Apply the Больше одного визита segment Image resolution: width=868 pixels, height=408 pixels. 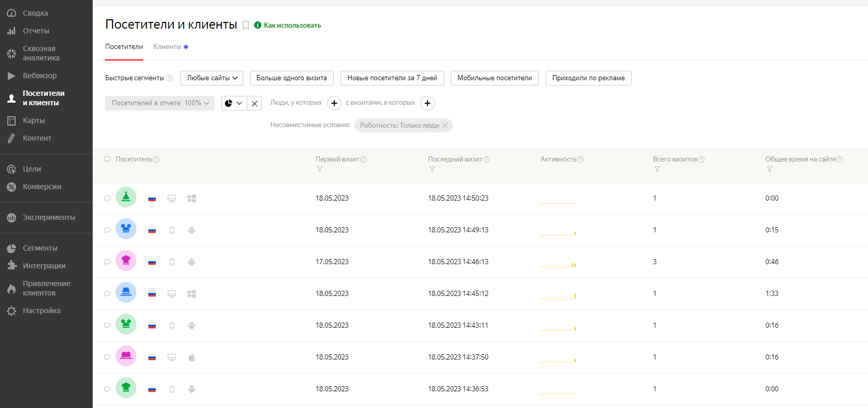click(292, 78)
